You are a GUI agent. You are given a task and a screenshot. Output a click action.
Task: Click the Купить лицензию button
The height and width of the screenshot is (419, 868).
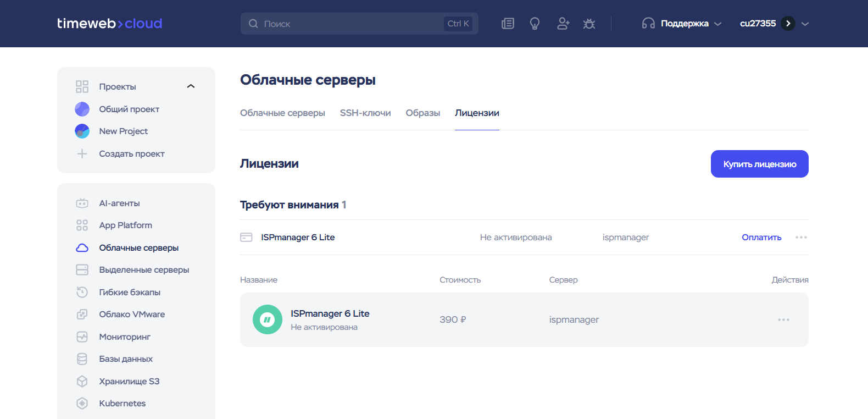tap(759, 164)
